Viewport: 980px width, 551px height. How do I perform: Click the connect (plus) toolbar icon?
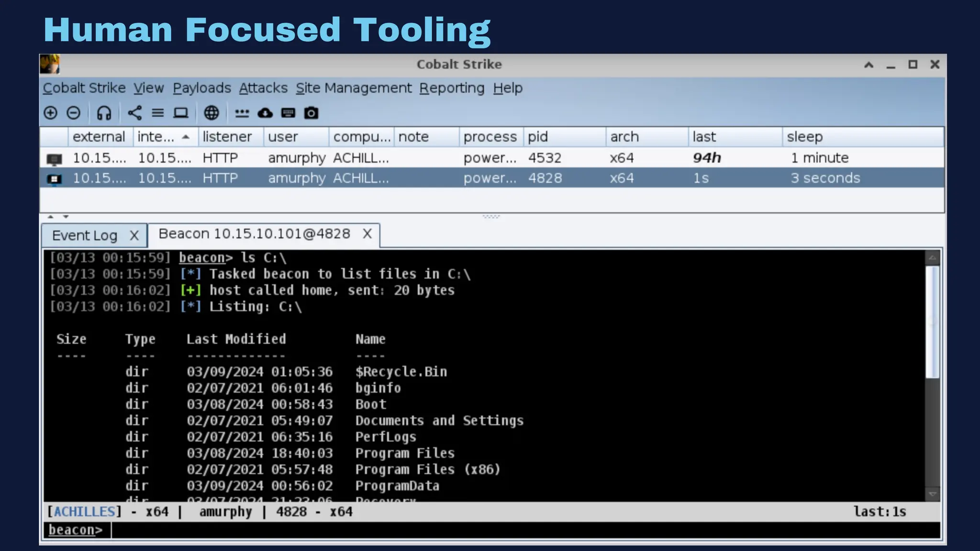pyautogui.click(x=50, y=113)
